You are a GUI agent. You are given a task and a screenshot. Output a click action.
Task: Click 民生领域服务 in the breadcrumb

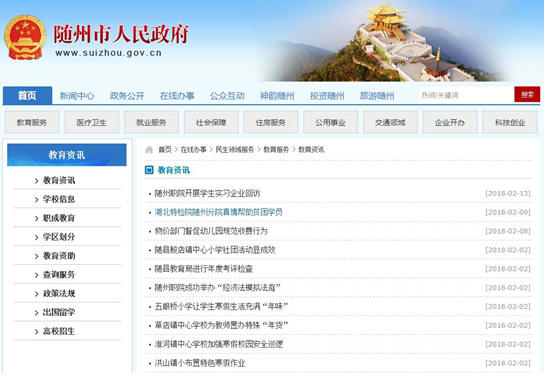click(235, 150)
